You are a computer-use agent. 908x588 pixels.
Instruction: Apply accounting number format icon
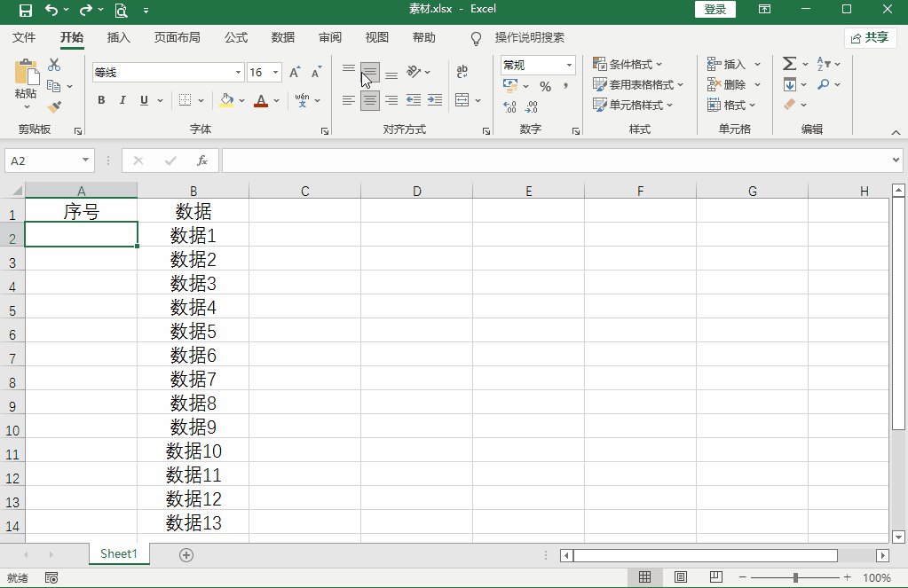coord(510,86)
